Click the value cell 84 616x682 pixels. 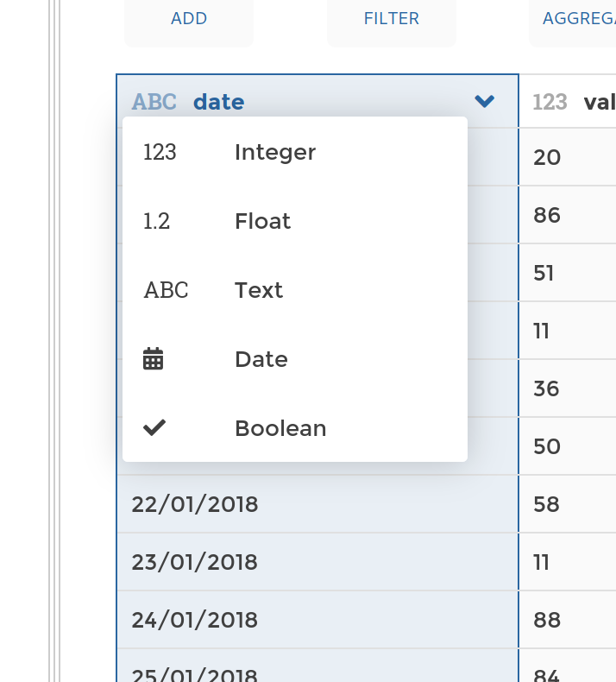(x=568, y=666)
